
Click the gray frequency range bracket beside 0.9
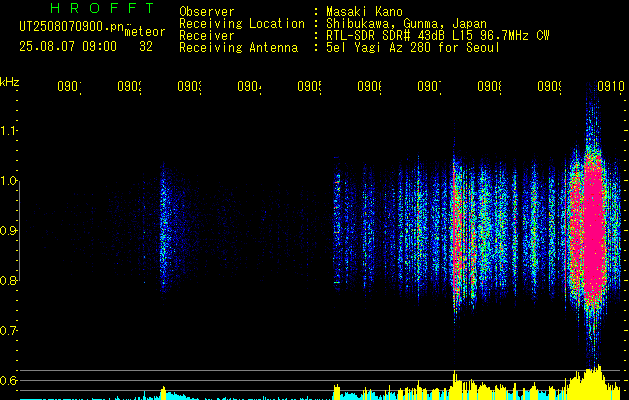20,231
